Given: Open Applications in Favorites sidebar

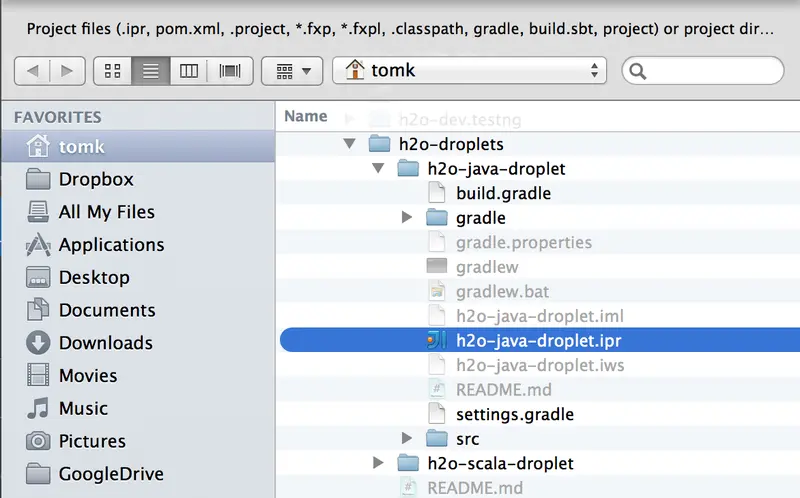Looking at the screenshot, I should coord(111,245).
